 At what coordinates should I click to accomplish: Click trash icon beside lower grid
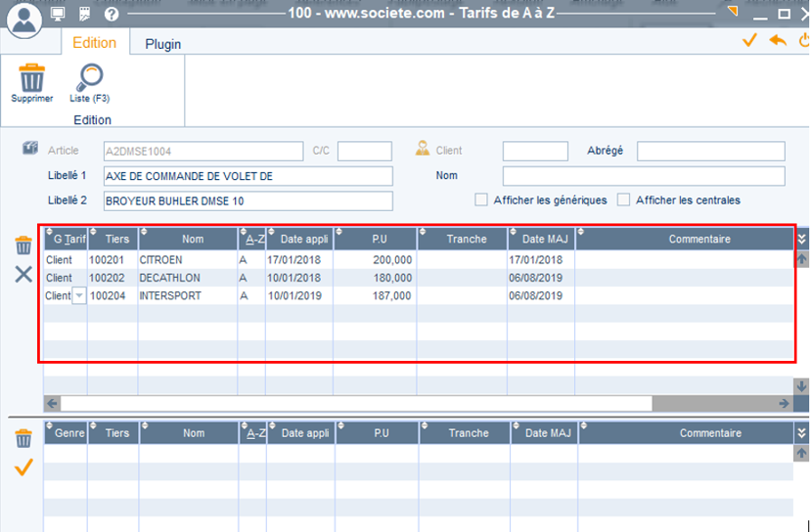click(23, 438)
